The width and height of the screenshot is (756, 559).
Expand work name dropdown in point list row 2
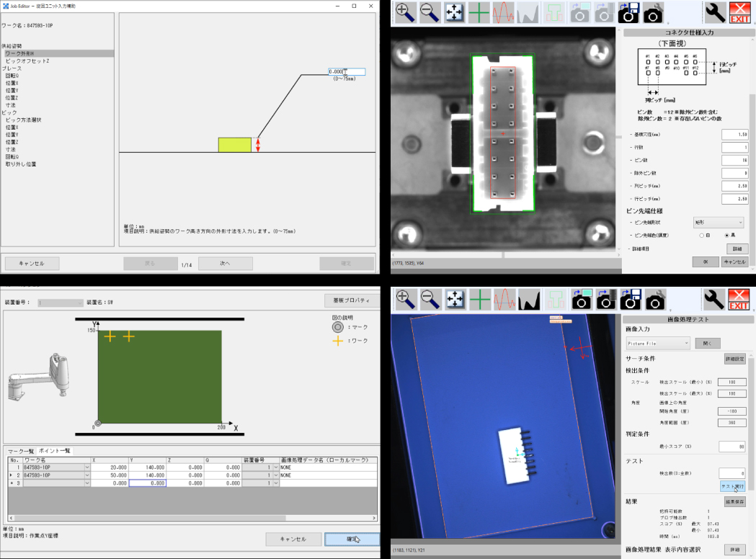click(x=87, y=475)
